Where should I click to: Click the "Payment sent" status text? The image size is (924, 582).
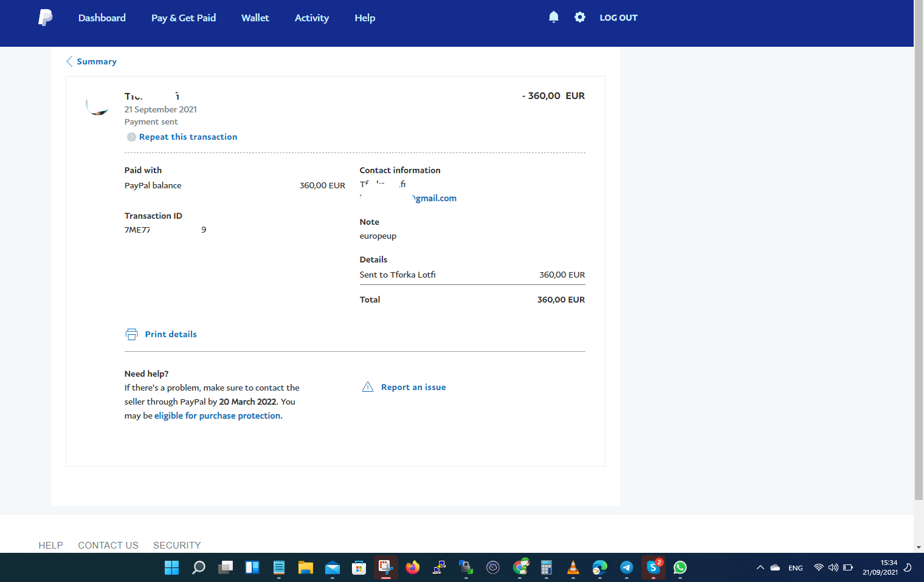pyautogui.click(x=151, y=122)
